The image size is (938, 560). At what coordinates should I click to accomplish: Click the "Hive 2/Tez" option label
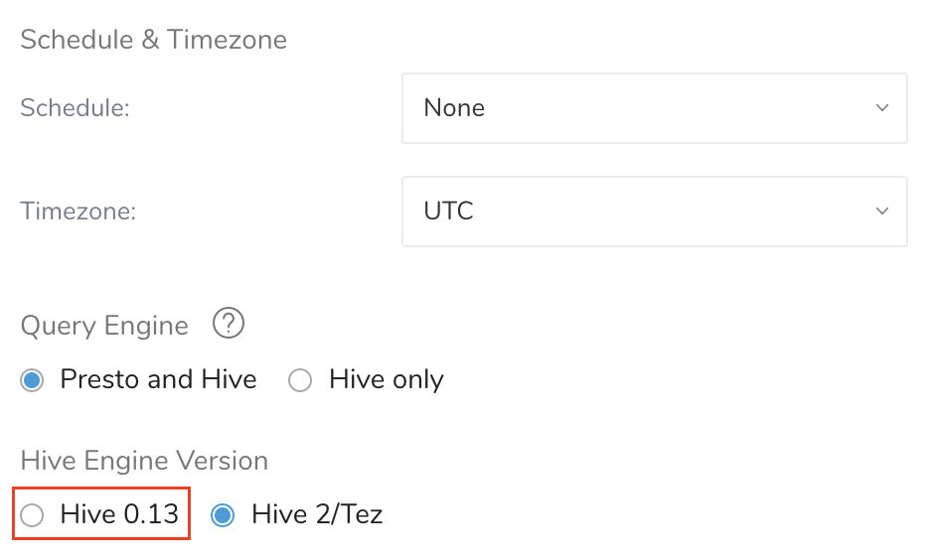(x=317, y=514)
